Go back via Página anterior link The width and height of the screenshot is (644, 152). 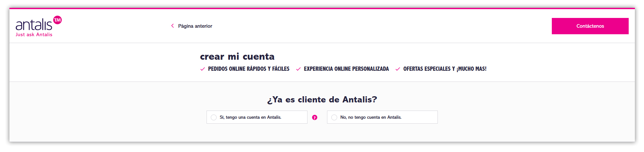click(195, 26)
